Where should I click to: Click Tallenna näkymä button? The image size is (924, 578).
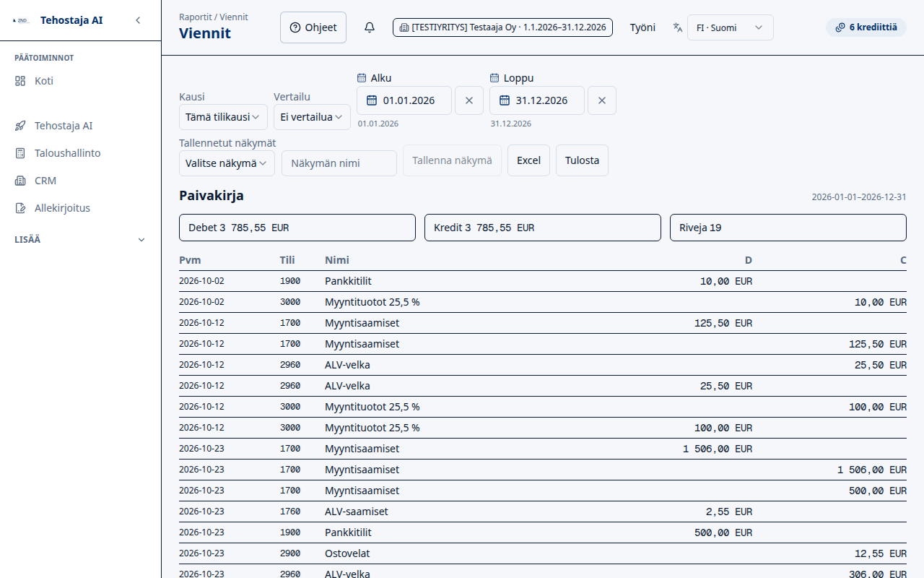click(452, 160)
